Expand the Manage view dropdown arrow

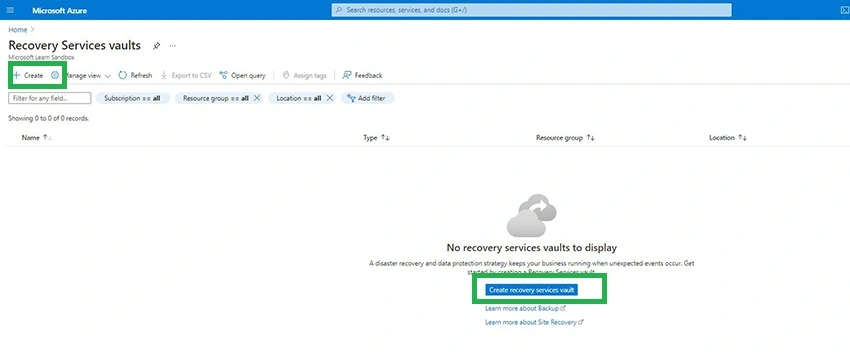click(107, 76)
